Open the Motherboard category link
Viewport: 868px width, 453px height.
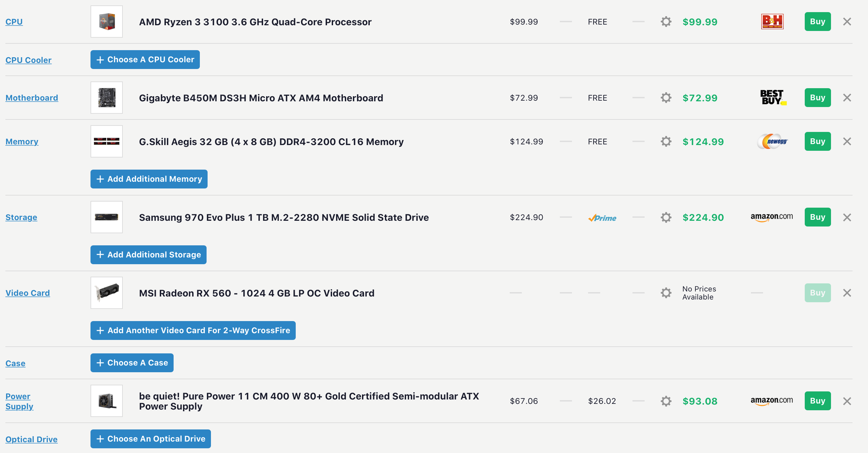pyautogui.click(x=32, y=98)
